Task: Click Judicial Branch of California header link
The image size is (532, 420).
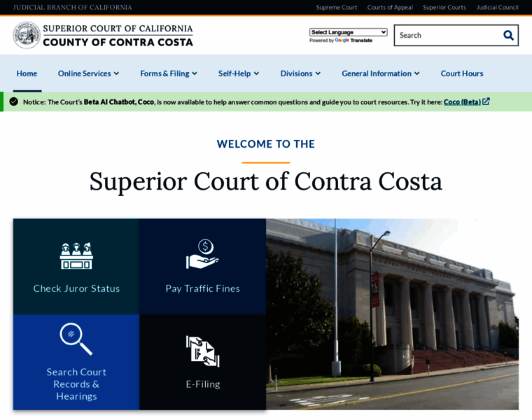Action: tap(72, 8)
